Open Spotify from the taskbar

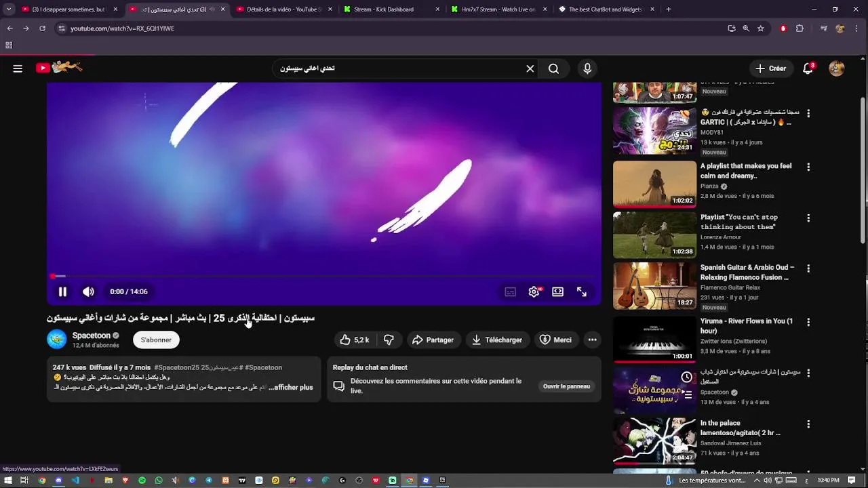[x=142, y=481]
